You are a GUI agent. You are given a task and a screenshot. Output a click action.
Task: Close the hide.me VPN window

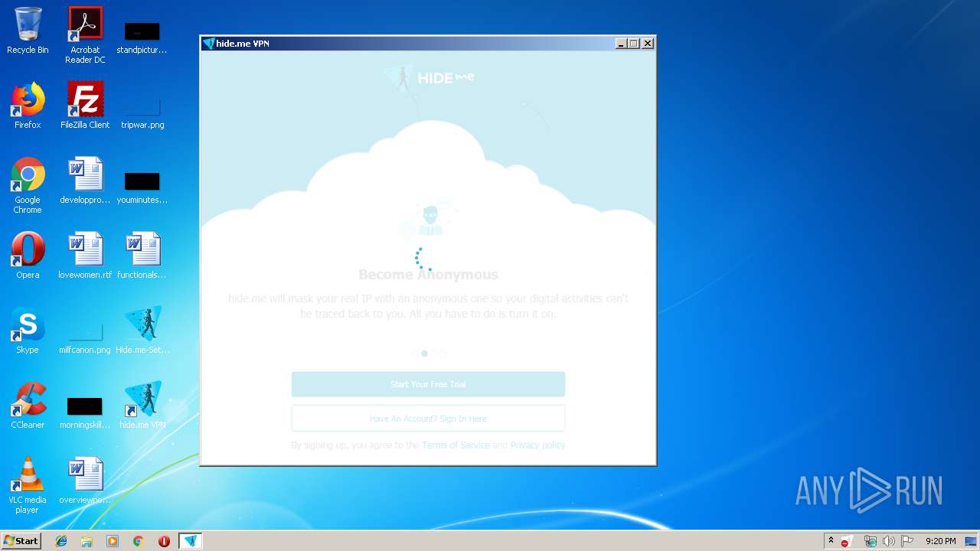(x=648, y=44)
